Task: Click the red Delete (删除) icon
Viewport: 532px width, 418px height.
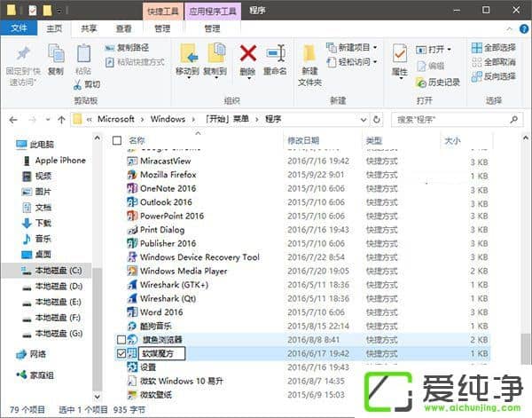Action: coord(248,53)
